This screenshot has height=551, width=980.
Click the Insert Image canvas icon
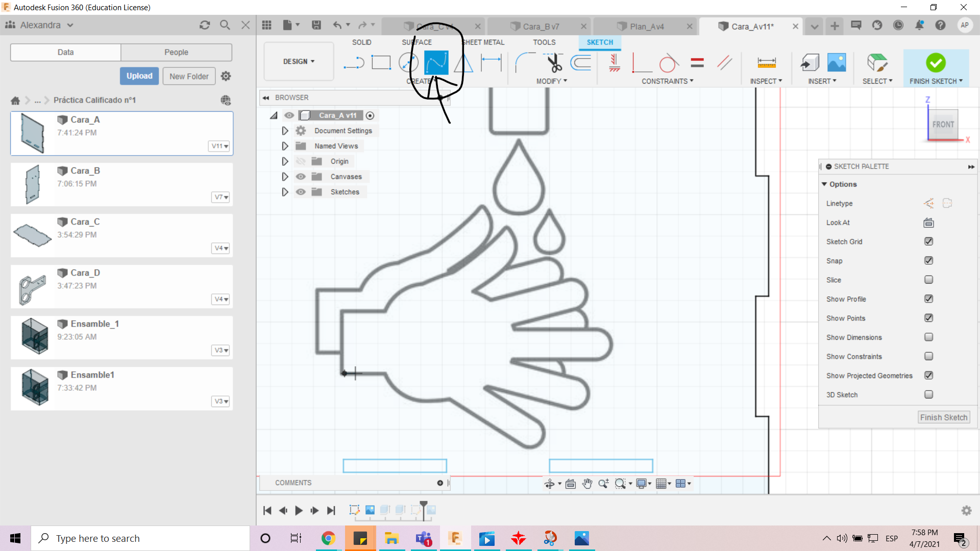(x=836, y=63)
